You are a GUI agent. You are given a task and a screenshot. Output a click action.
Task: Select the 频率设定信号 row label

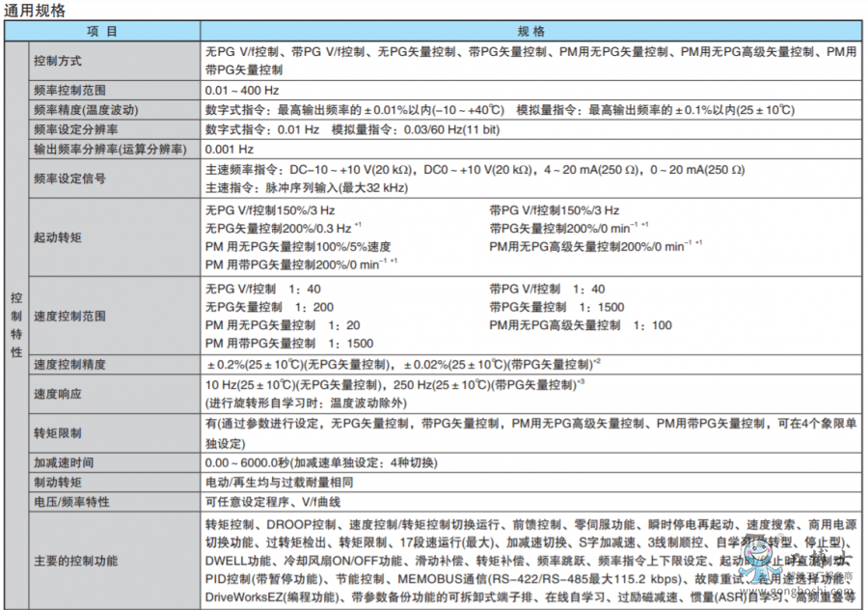[69, 179]
